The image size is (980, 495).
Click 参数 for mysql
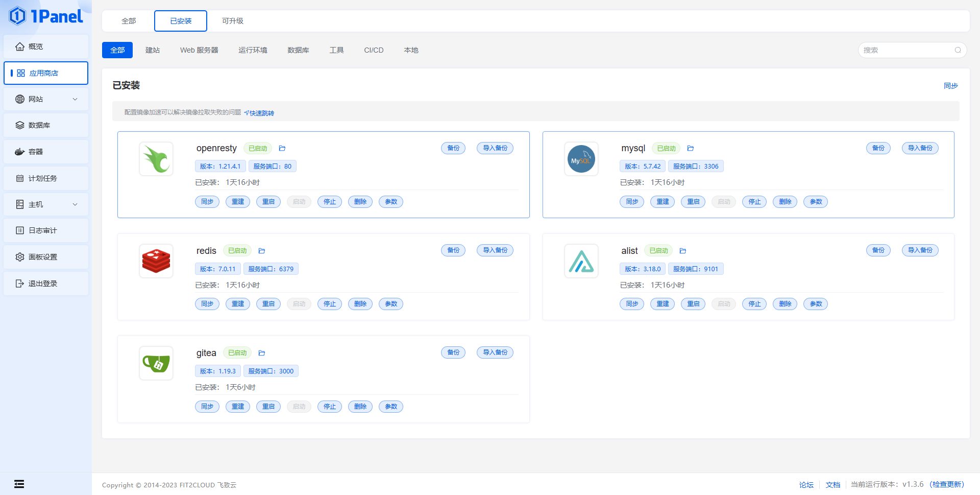click(x=816, y=202)
